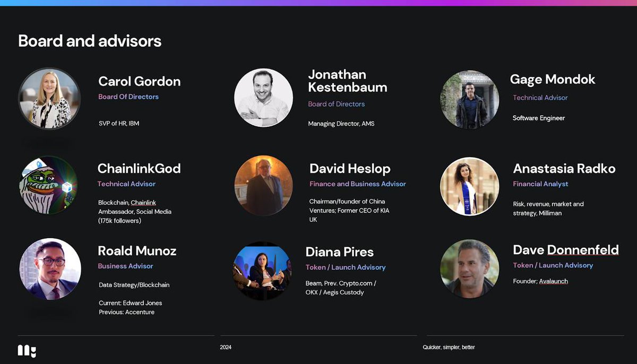Select the name 'Dave Donnenfeld'
This screenshot has height=364, width=637.
pyautogui.click(x=566, y=250)
